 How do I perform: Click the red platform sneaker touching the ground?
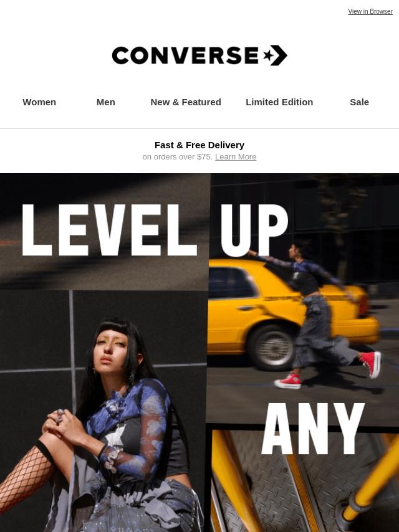pos(288,381)
